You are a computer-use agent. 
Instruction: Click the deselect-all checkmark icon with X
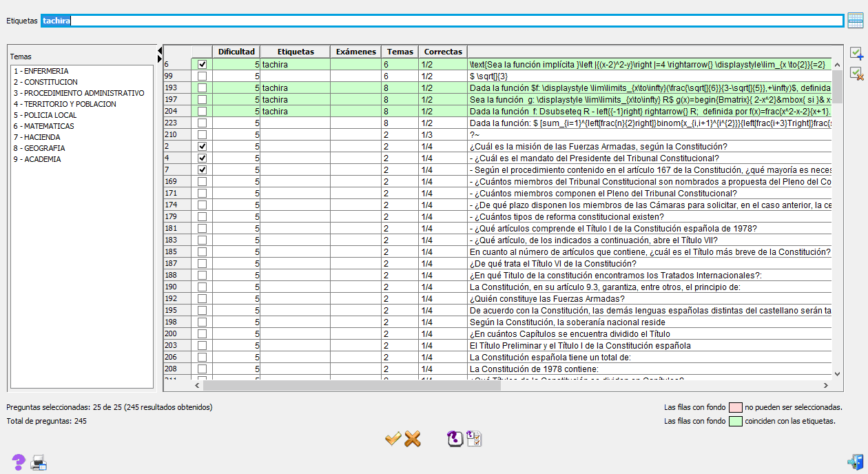point(856,73)
